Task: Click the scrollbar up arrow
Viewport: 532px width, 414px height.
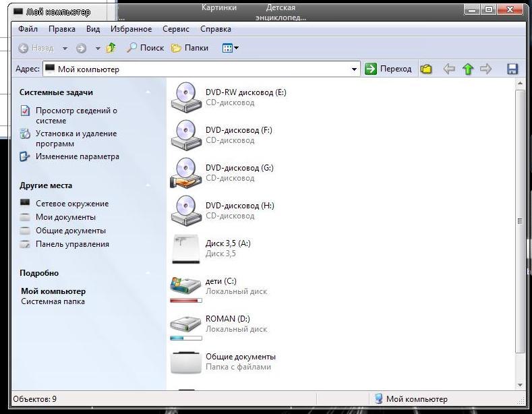Action: 520,83
